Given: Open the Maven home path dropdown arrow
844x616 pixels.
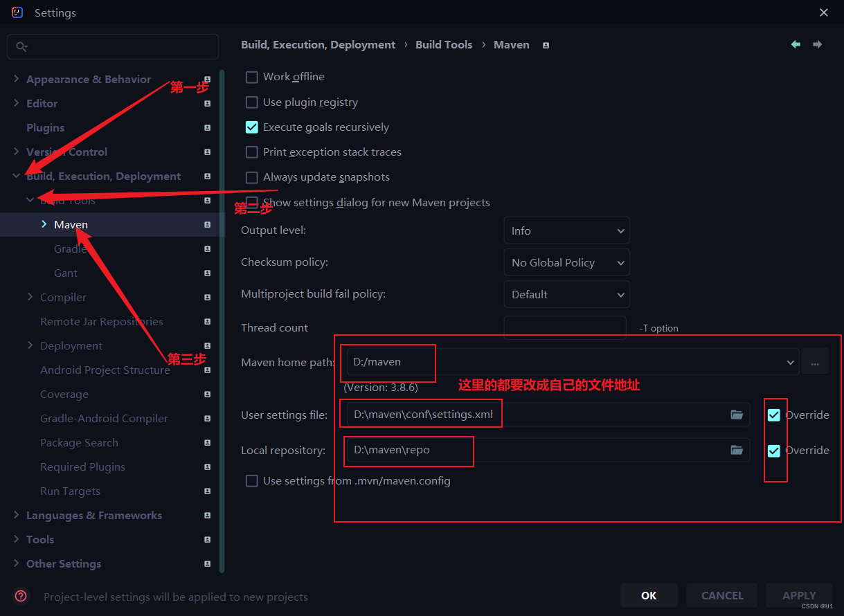Looking at the screenshot, I should (x=791, y=362).
